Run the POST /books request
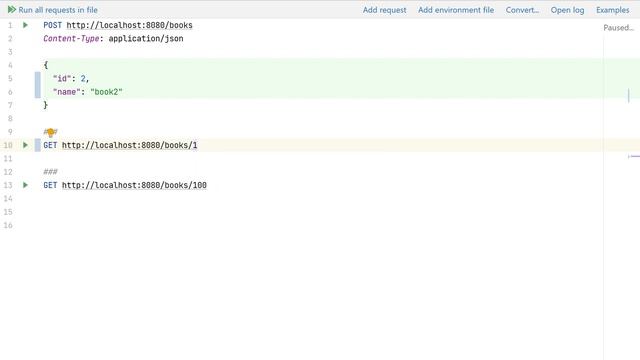Screen dimensions: 640x360 click(25, 25)
